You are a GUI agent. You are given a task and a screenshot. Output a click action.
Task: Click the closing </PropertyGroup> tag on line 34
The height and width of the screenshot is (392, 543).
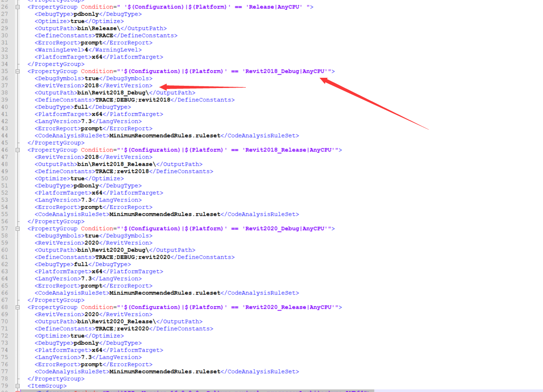(56, 64)
